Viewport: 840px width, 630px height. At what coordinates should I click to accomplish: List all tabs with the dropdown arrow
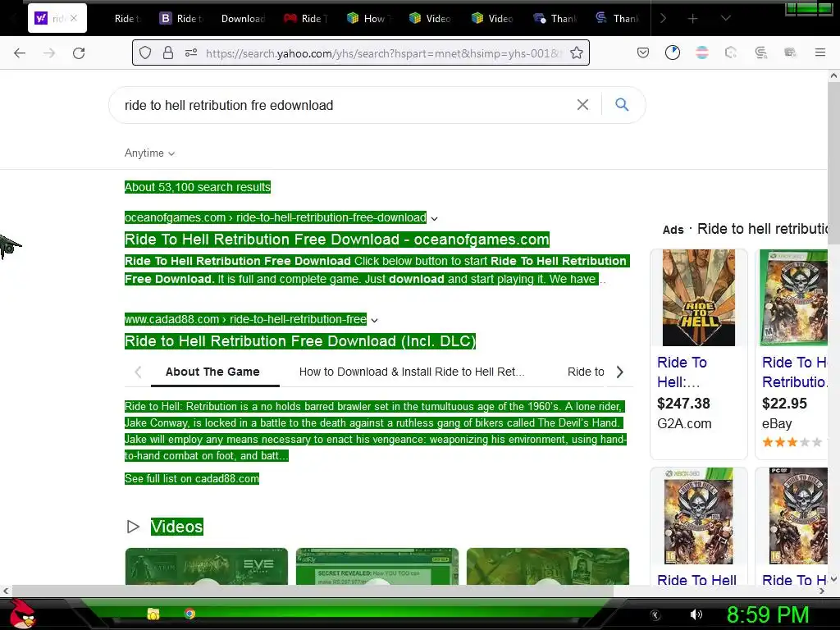coord(725,18)
